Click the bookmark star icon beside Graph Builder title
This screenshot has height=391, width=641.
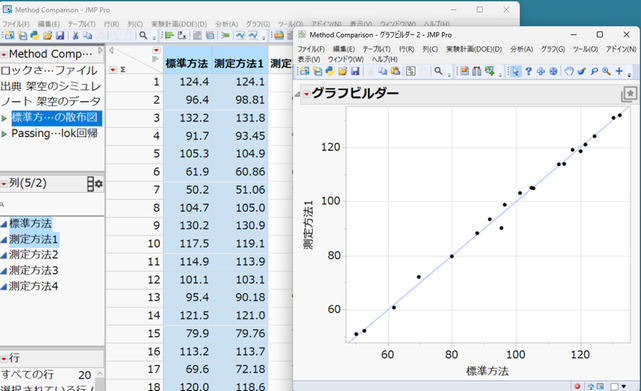point(629,94)
